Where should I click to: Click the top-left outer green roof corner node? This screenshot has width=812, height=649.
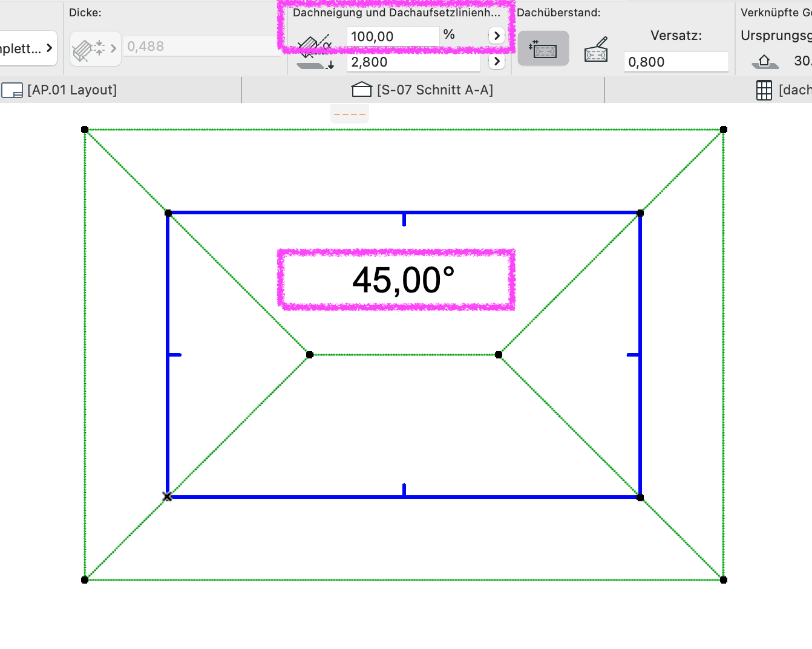[85, 130]
